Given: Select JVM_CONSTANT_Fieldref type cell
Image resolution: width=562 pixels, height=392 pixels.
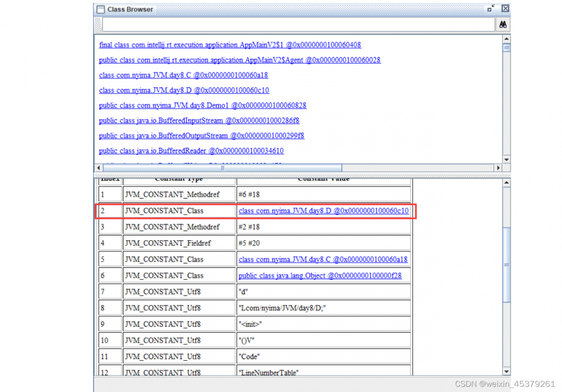Looking at the screenshot, I should tap(179, 243).
